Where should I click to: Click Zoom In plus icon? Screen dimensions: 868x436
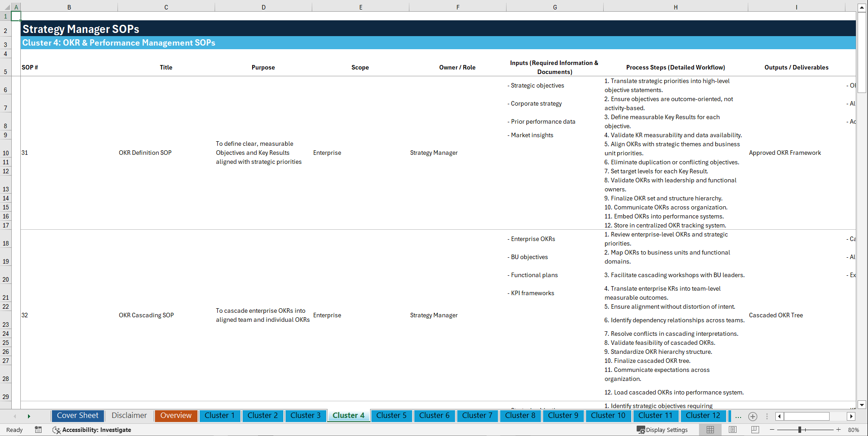(x=839, y=430)
